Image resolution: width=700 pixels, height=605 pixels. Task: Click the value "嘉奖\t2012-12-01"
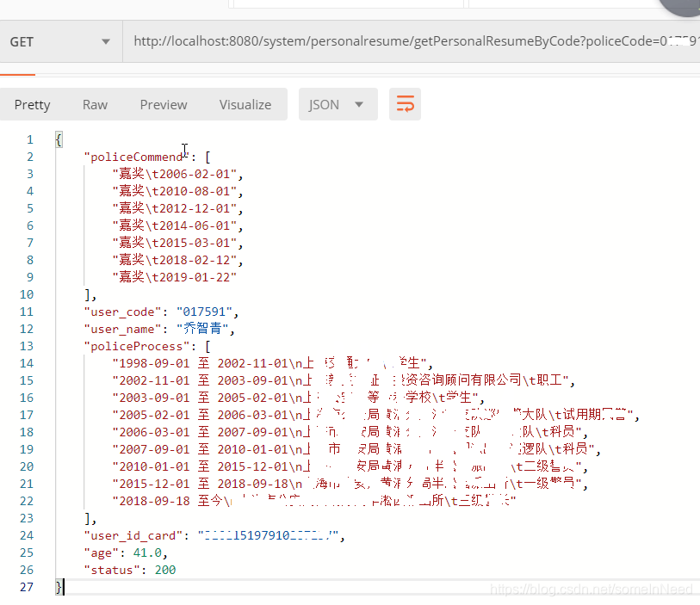[x=174, y=209]
